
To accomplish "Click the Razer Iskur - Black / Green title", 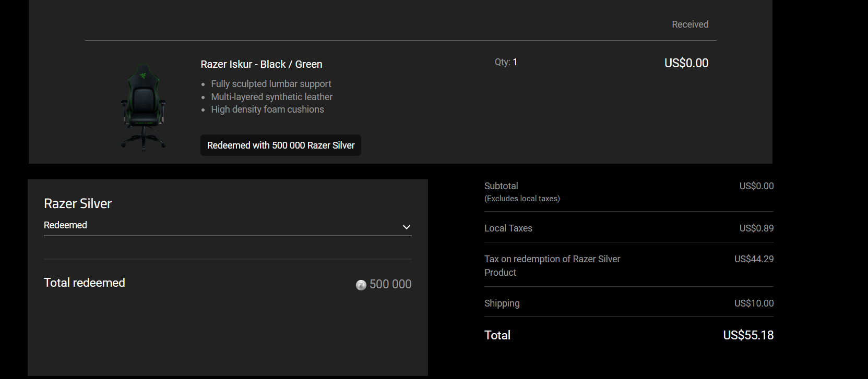I will [x=261, y=64].
